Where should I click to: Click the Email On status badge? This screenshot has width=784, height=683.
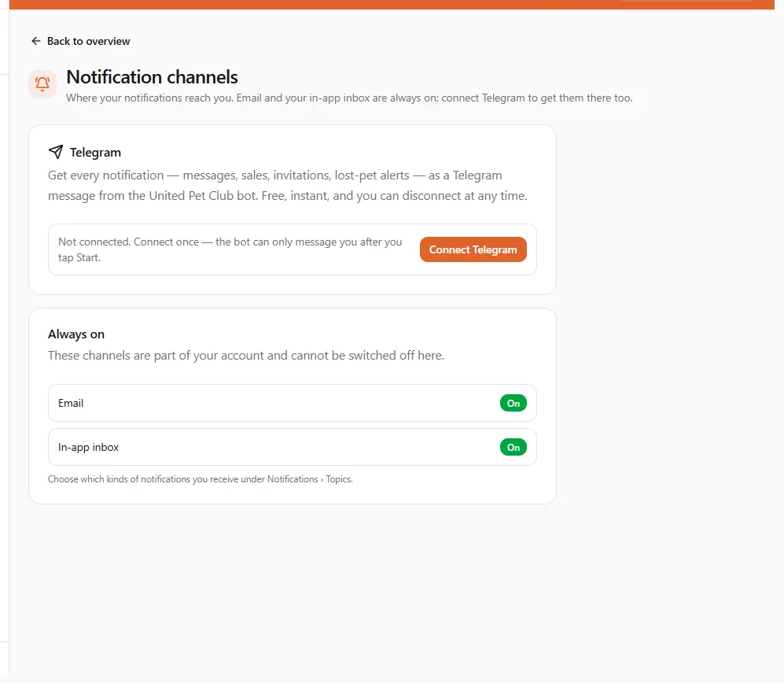[x=513, y=404]
